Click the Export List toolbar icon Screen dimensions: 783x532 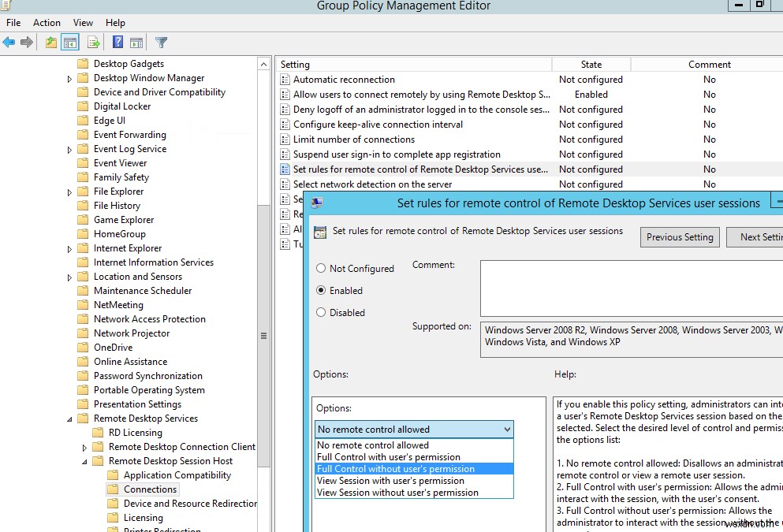point(92,42)
